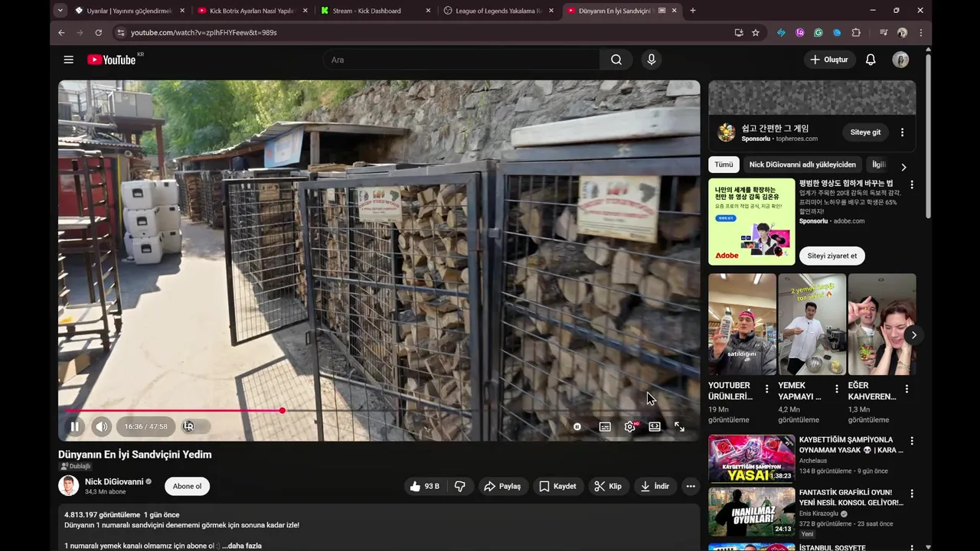980x551 pixels.
Task: Open the Chrome three-dot menu
Action: (x=920, y=33)
